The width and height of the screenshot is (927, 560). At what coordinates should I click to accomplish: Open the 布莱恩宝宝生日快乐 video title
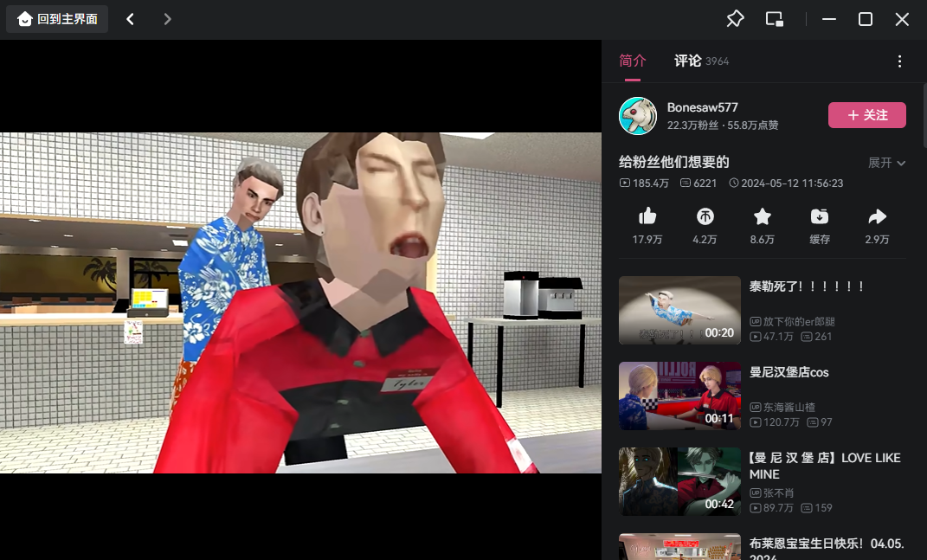827,548
